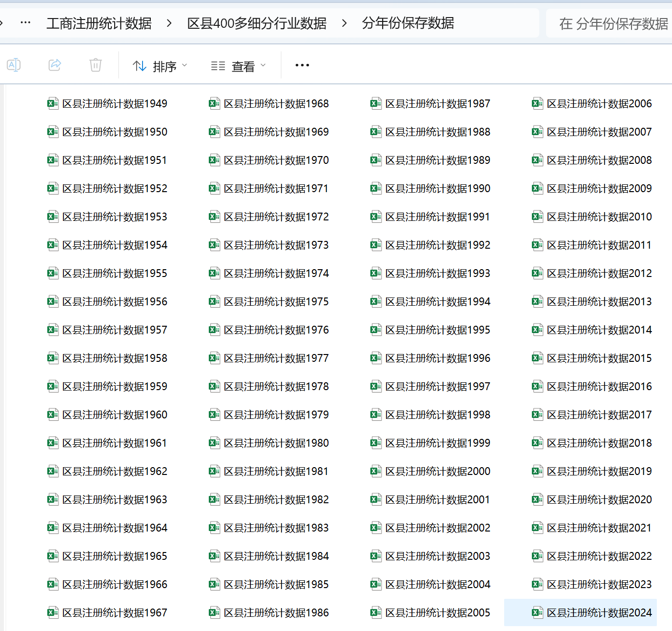The height and width of the screenshot is (631, 672).
Task: Click the Rename toolbar icon
Action: [14, 65]
